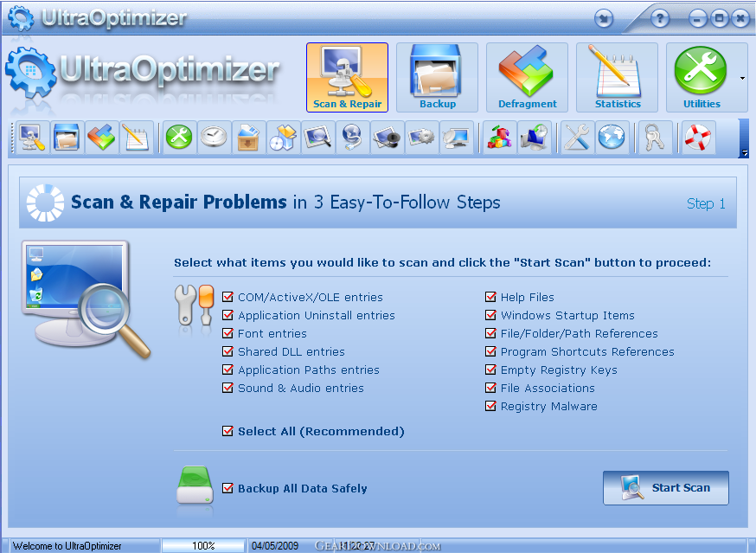
Task: Click the wrench and screwdriver tools graphic
Action: 194,305
